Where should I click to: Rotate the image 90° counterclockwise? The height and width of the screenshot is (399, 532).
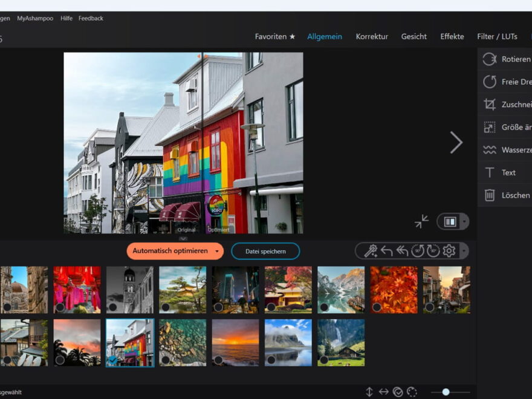(417, 250)
